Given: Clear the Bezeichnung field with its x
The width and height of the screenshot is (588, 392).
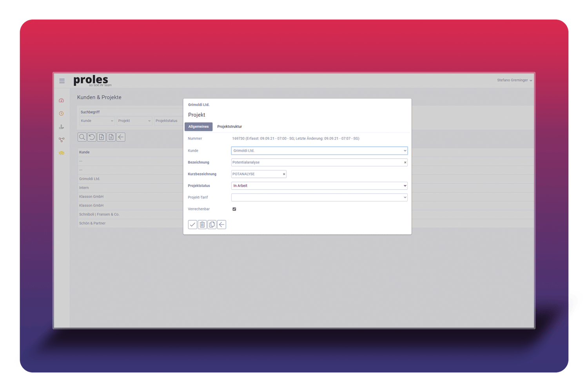Looking at the screenshot, I should (405, 163).
